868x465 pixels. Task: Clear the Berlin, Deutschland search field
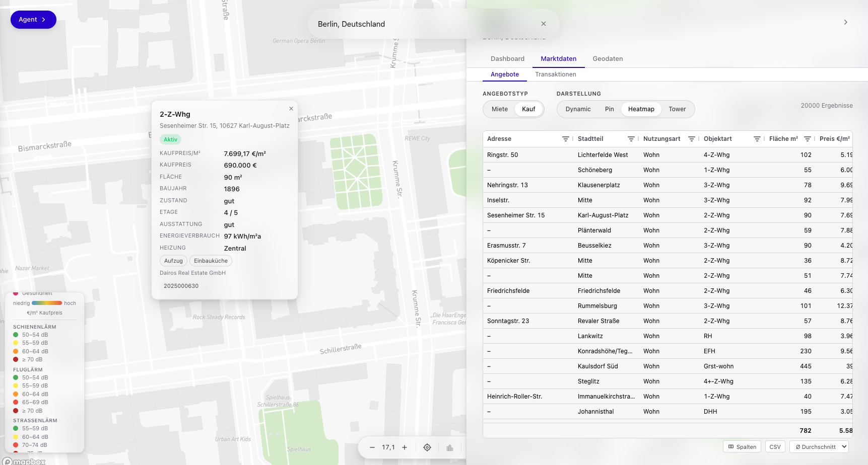coord(544,24)
